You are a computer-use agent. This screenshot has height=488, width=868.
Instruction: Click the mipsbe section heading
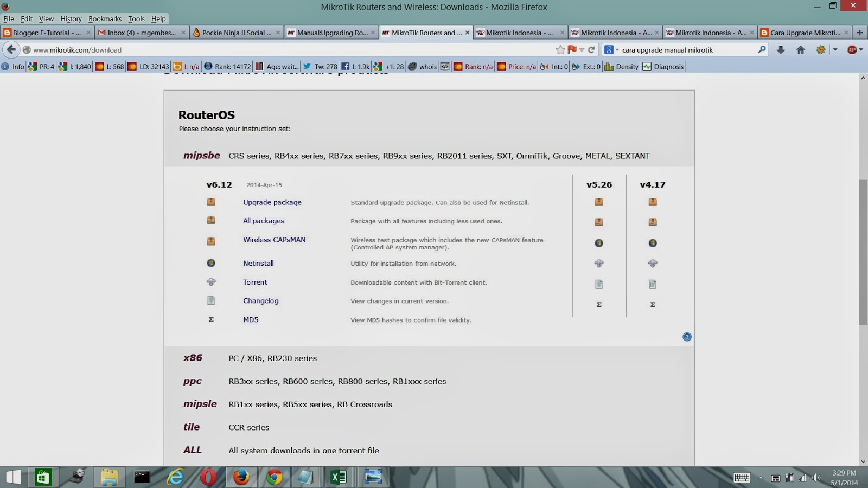point(202,155)
